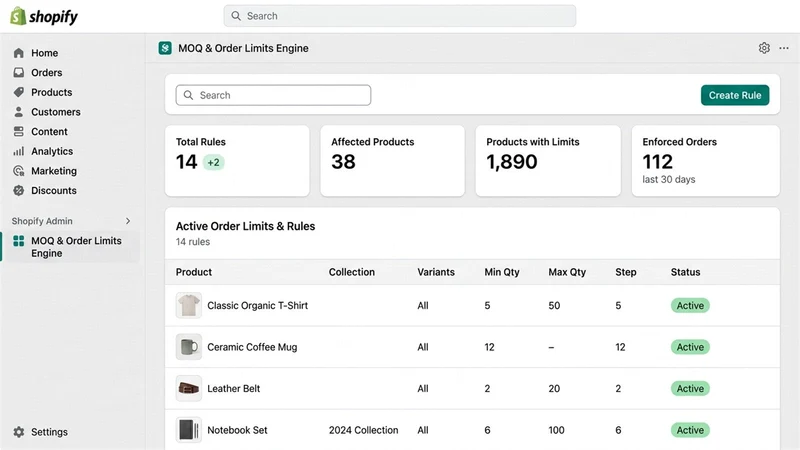Expand Shopify Admin chevron

pyautogui.click(x=128, y=221)
